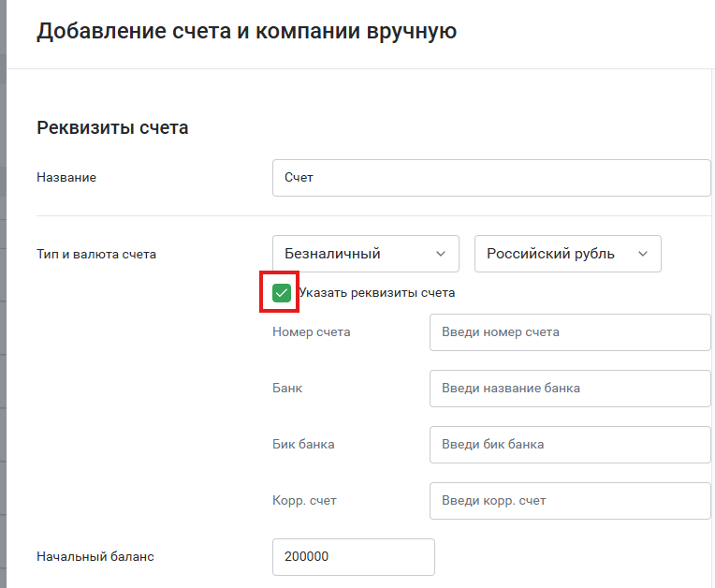
Task: Click the chevron arrow in Российский рубль field
Action: 643,254
